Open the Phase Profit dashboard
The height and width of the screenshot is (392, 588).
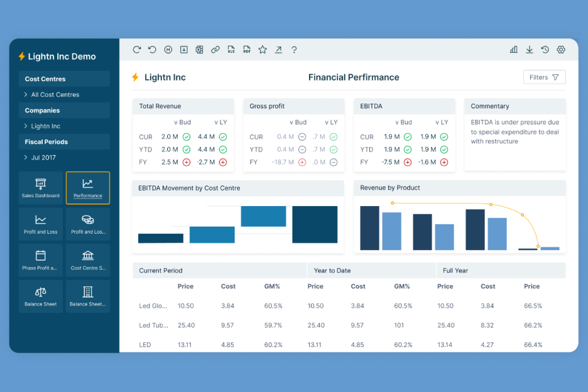point(40,259)
